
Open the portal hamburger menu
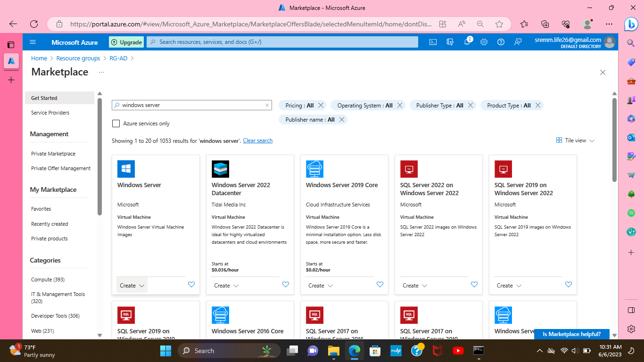[33, 42]
